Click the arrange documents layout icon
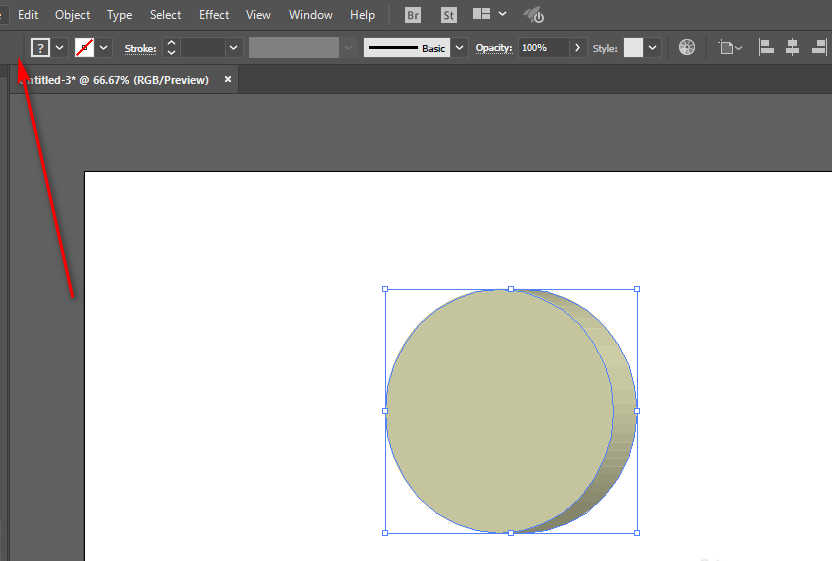This screenshot has width=832, height=561. coord(482,14)
